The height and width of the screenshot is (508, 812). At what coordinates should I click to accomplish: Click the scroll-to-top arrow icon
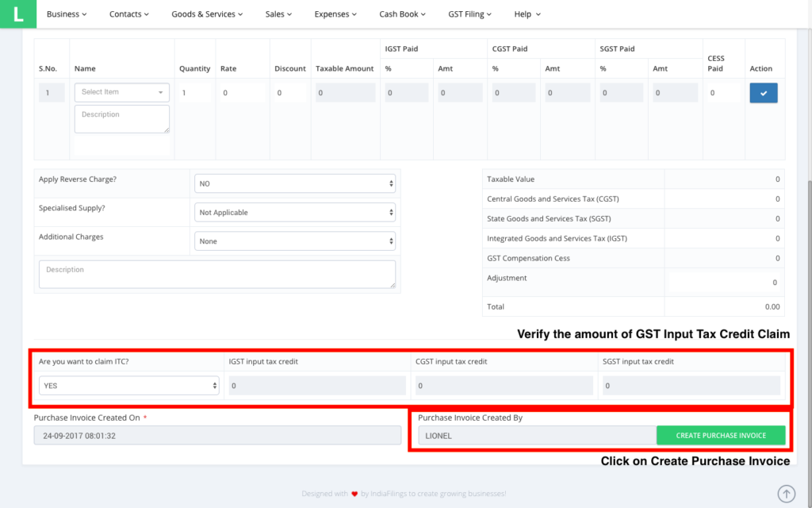(786, 493)
